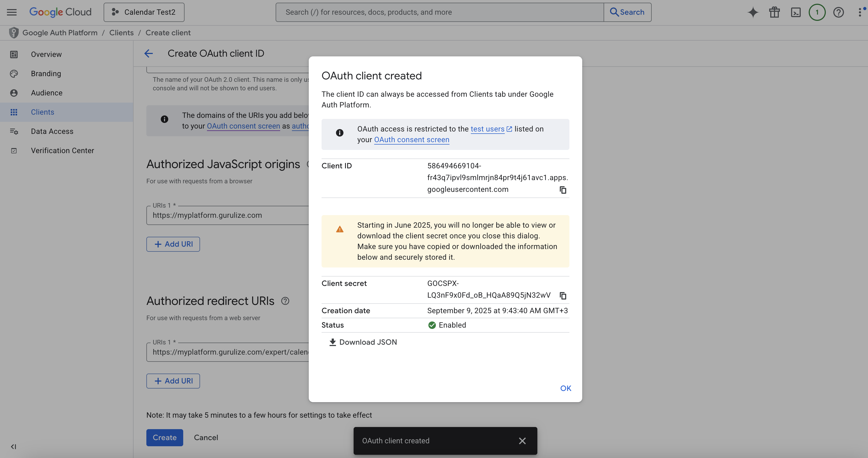Open help icon next to Authorized redirect URIs

(285, 301)
